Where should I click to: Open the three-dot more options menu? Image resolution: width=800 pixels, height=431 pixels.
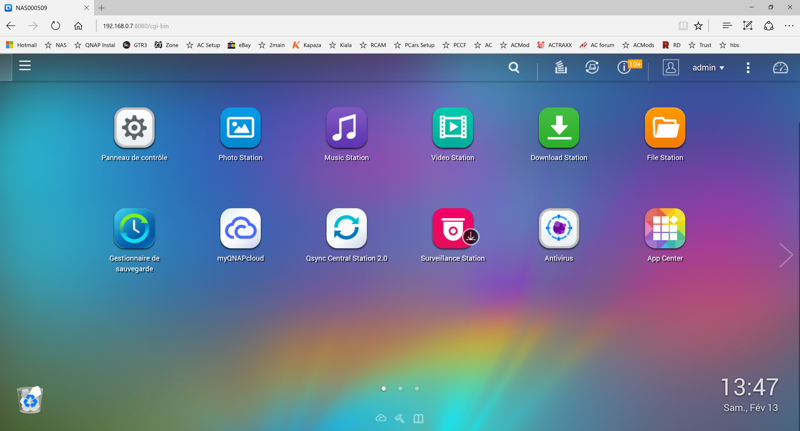coord(748,68)
